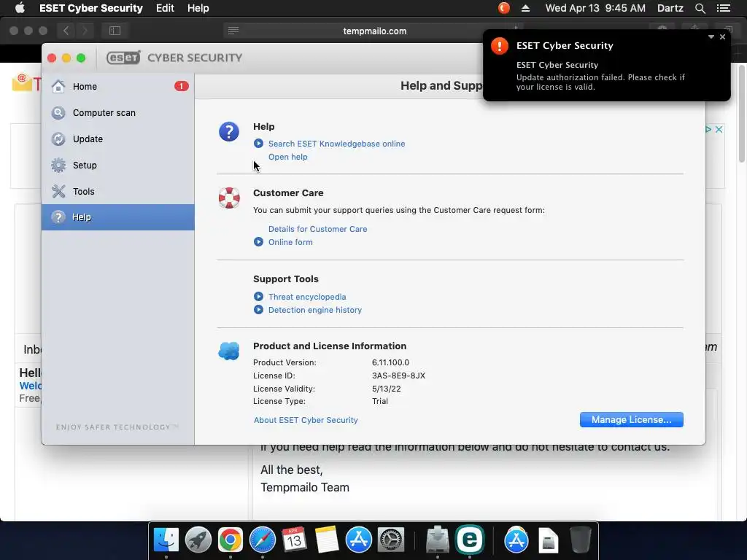Screen dimensions: 747x560
Task: Click the Open help link
Action: (287, 157)
